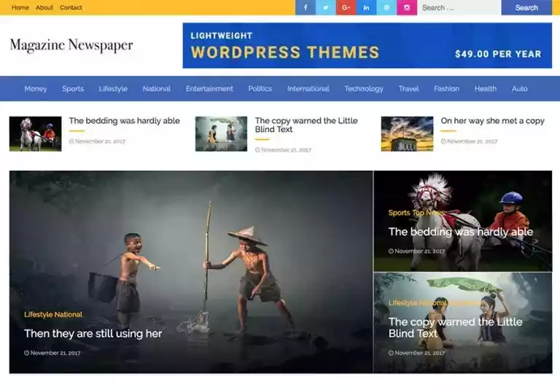The height and width of the screenshot is (392, 560).
Task: Click the date on the horse rider tile
Action: tap(420, 251)
